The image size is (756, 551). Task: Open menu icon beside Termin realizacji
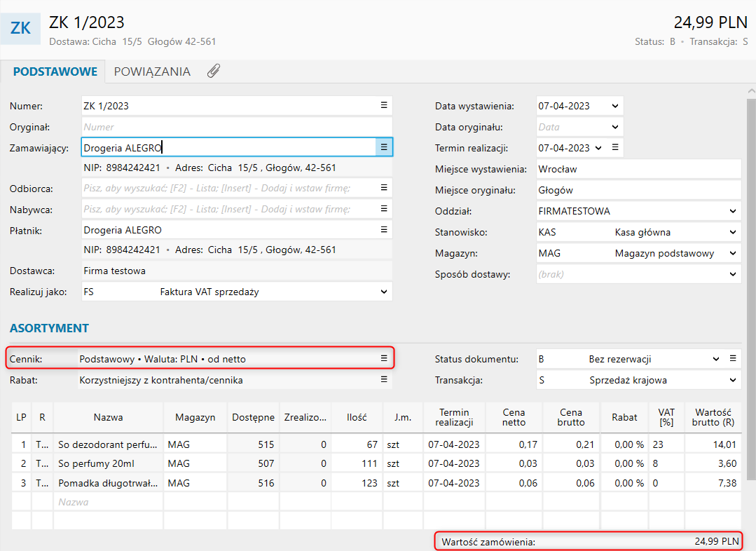point(614,148)
